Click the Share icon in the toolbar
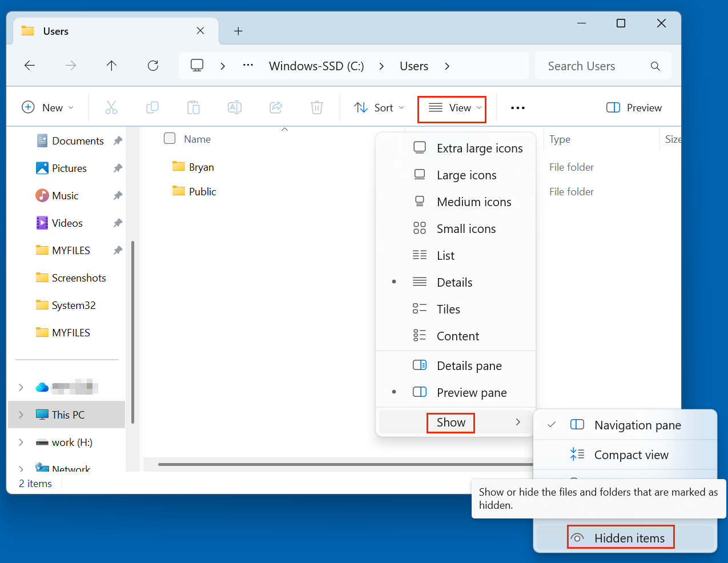Screen dimensions: 728x563 (x=275, y=107)
